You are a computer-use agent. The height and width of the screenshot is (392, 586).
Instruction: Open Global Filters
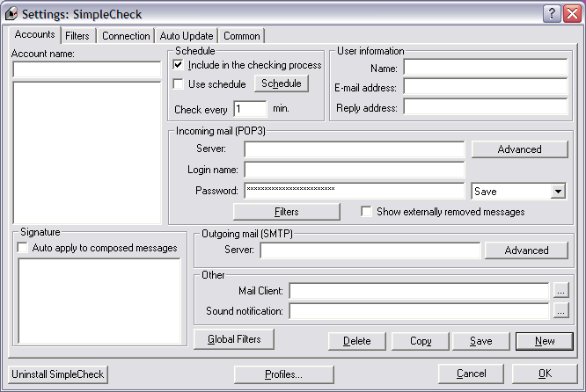coord(234,339)
